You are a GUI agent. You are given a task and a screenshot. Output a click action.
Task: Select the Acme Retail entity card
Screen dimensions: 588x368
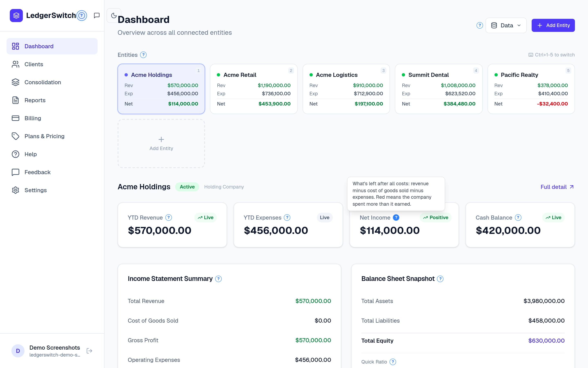click(254, 89)
